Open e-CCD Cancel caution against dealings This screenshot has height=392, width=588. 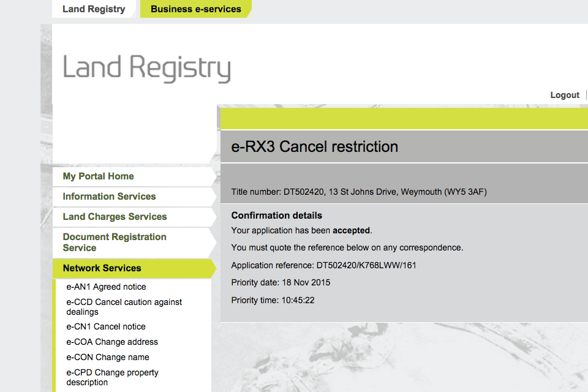click(x=124, y=307)
